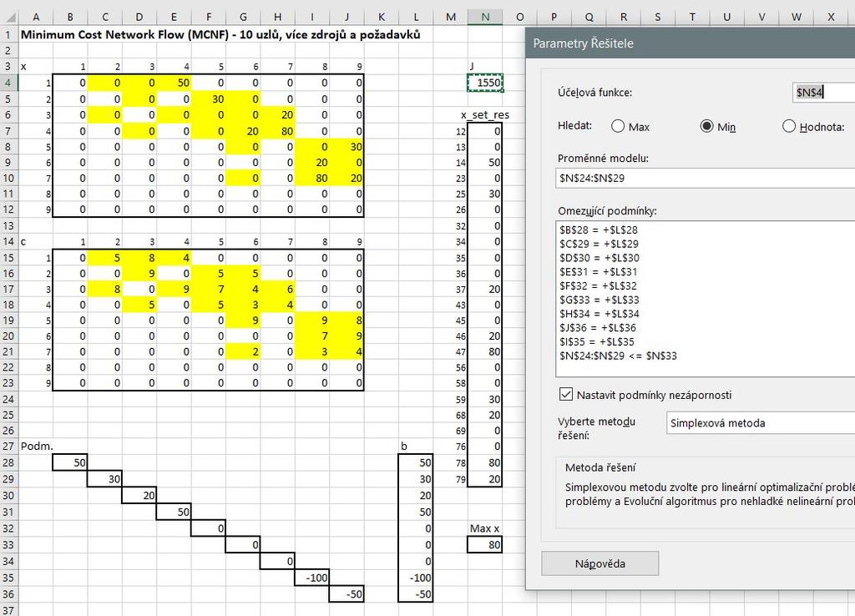The width and height of the screenshot is (855, 616).
Task: Select cell N33 showing Max x value 80
Action: click(x=485, y=544)
